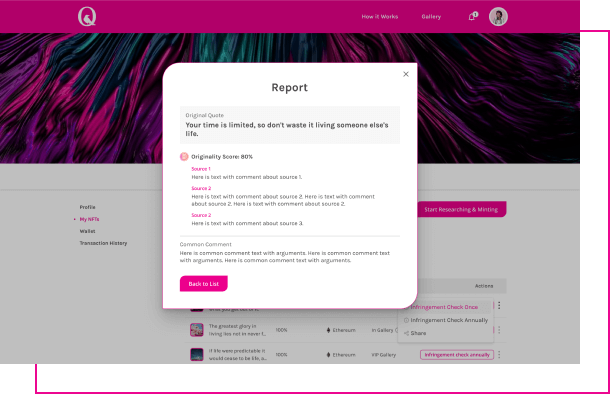Click the Actions column header
610x394 pixels.
pos(484,286)
